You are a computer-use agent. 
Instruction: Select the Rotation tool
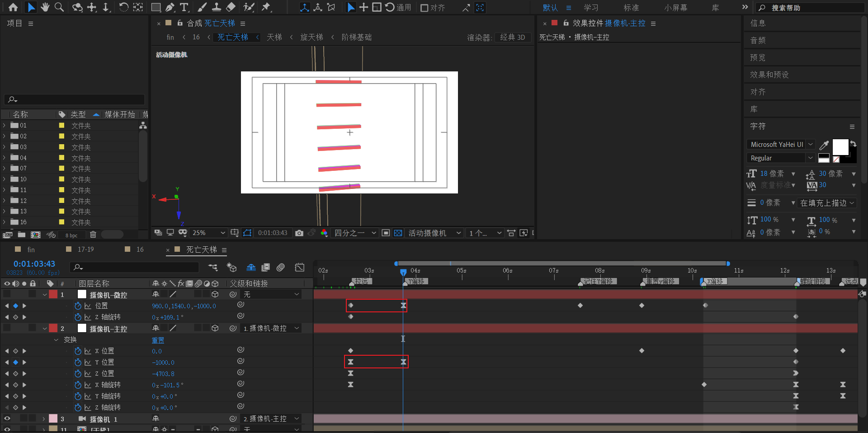click(123, 7)
